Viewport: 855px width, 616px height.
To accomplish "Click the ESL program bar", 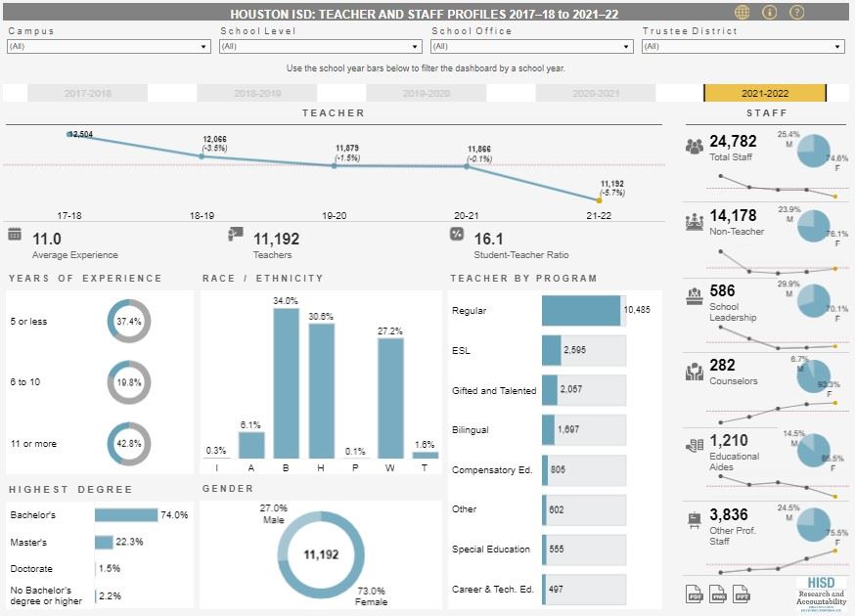I will pos(552,350).
